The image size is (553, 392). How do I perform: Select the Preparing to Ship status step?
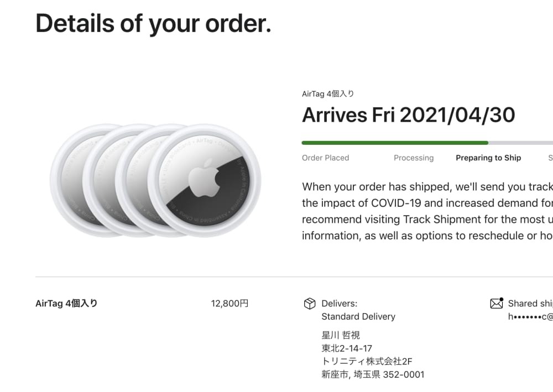pos(488,158)
